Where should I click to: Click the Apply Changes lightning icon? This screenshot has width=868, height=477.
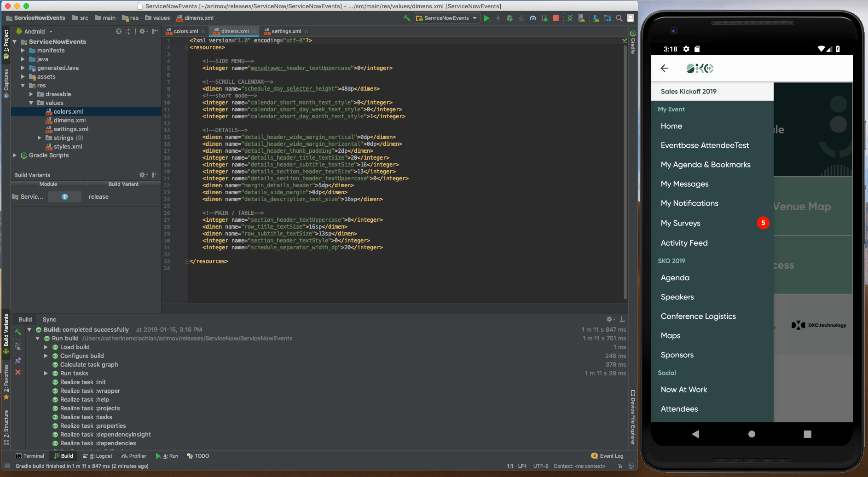498,18
